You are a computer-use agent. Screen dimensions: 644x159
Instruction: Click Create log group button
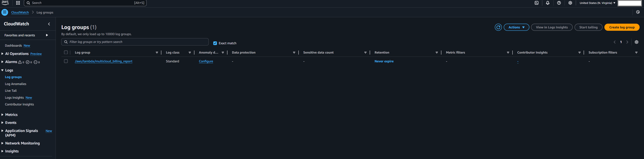click(x=622, y=27)
